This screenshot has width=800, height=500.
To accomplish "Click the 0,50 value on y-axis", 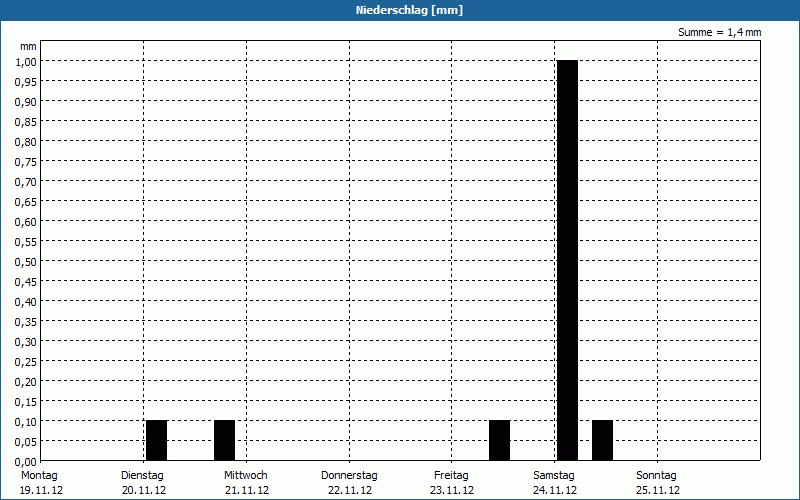I will [x=26, y=262].
